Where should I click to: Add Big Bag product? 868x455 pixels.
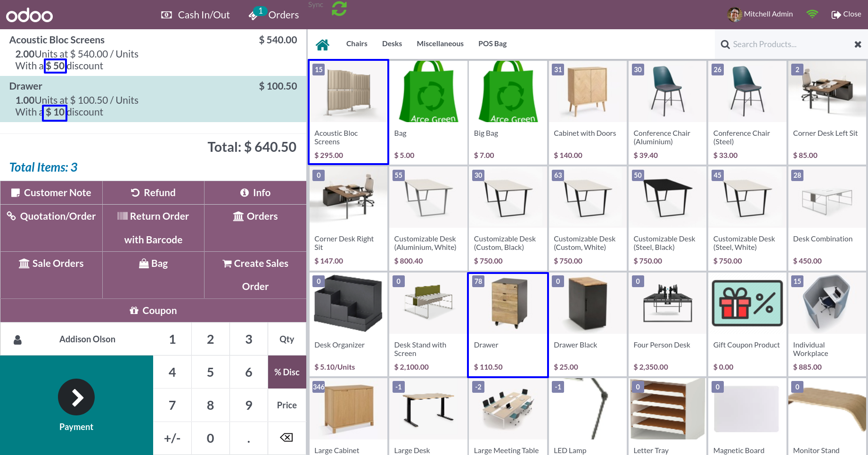coord(508,112)
